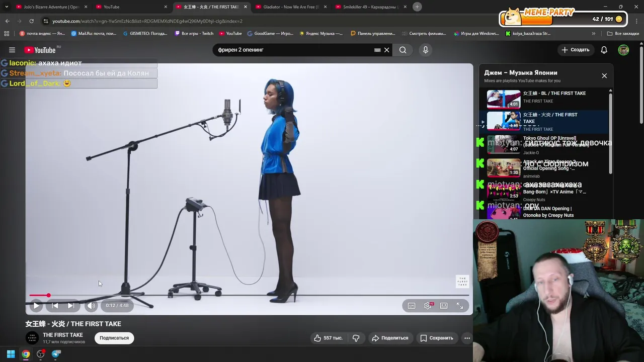Share the video with Поделиться
Image resolution: width=644 pixels, height=362 pixels.
[390, 338]
